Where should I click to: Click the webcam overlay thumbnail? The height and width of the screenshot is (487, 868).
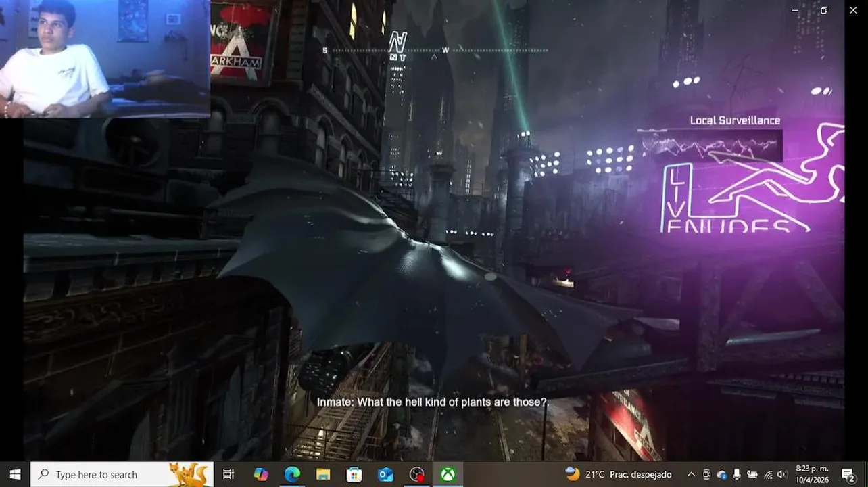pos(105,59)
